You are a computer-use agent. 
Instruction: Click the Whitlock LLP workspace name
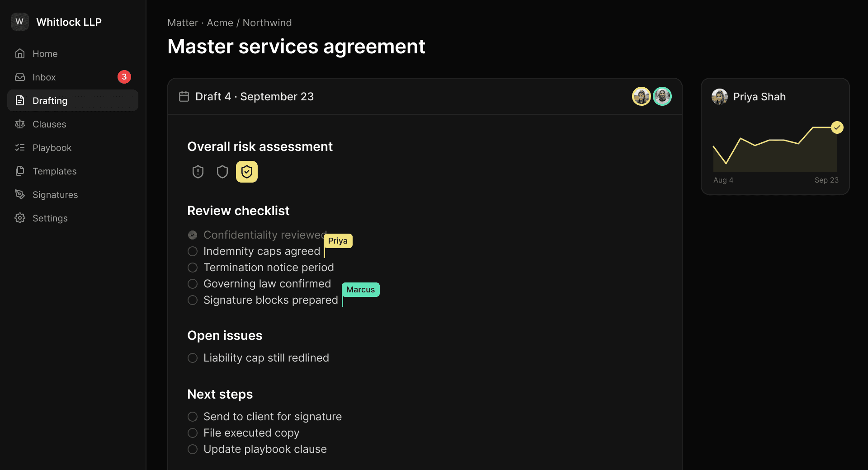(69, 22)
